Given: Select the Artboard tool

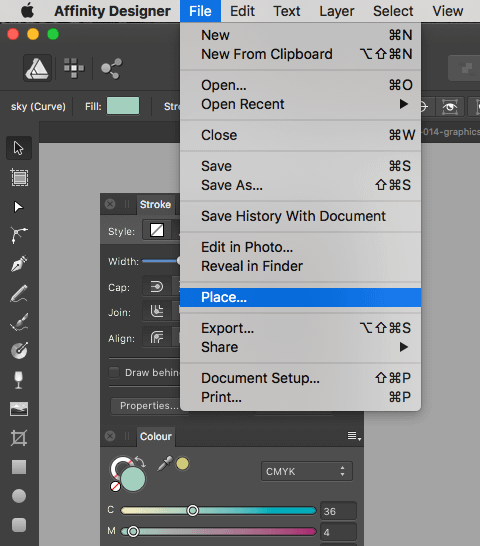Looking at the screenshot, I should click(x=20, y=178).
